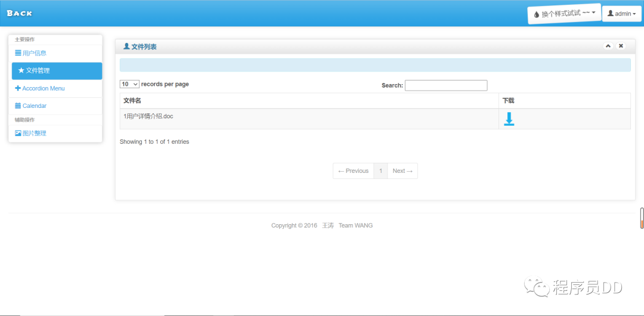
Task: Go to Previous page
Action: [353, 171]
